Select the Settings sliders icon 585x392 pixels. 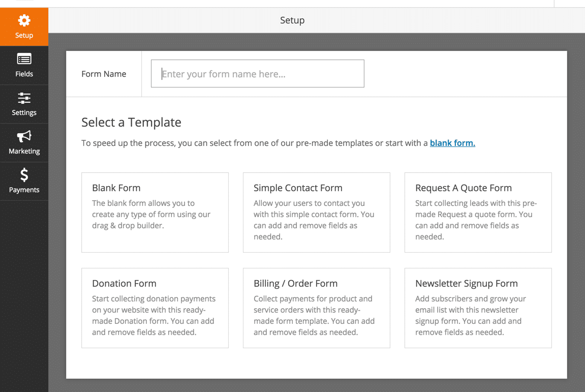tap(24, 98)
